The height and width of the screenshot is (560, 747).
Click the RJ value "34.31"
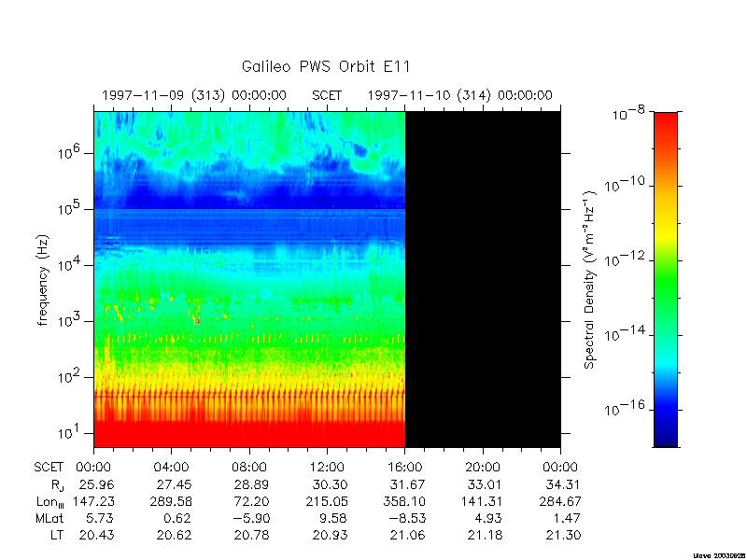click(563, 484)
